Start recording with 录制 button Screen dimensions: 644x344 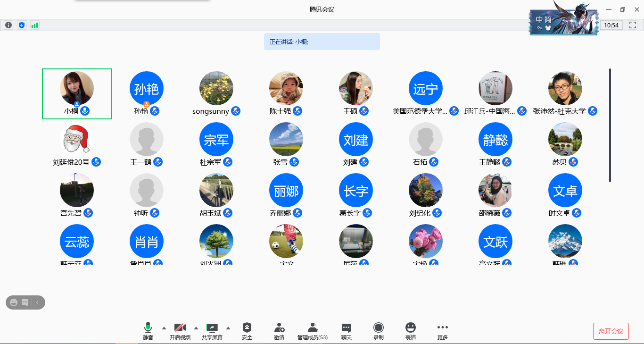tap(378, 331)
